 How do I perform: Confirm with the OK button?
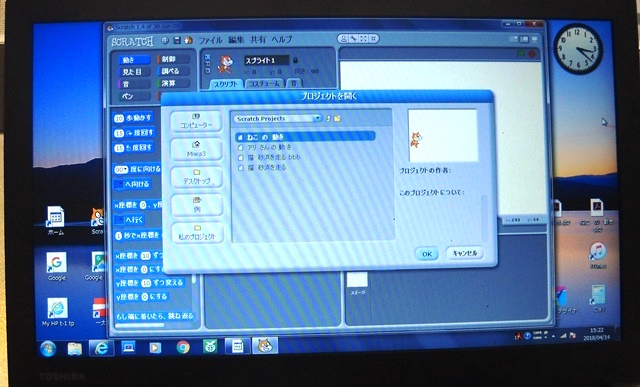[x=427, y=254]
